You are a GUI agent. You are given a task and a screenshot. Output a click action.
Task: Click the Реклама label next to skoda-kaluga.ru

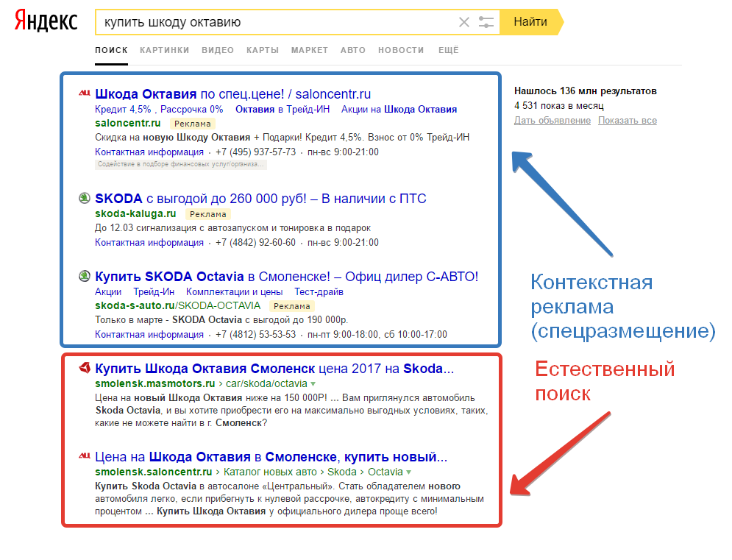207,214
